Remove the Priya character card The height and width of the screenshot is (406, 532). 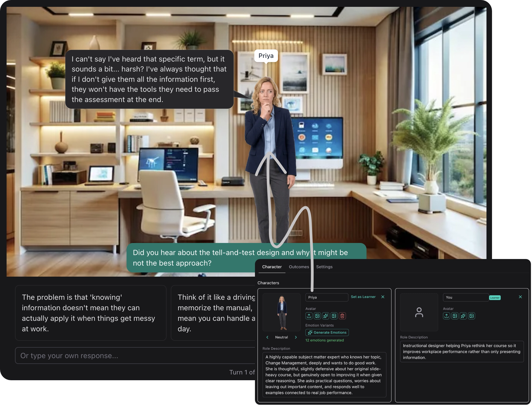coord(383,297)
